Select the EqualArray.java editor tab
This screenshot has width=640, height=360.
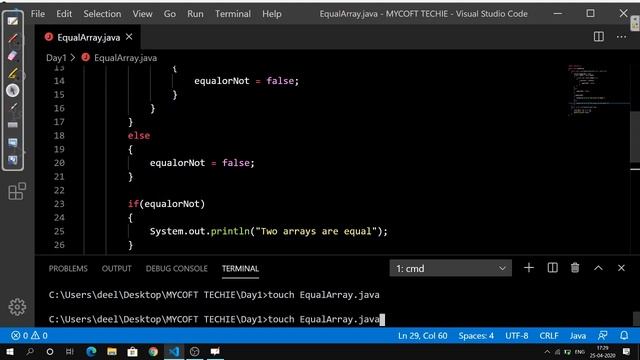pyautogui.click(x=89, y=37)
